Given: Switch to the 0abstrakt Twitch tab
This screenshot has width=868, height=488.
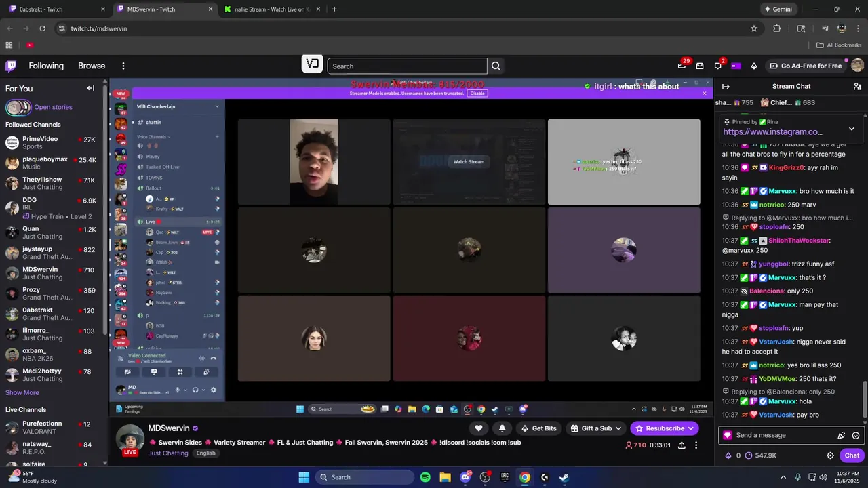Looking at the screenshot, I should point(56,9).
